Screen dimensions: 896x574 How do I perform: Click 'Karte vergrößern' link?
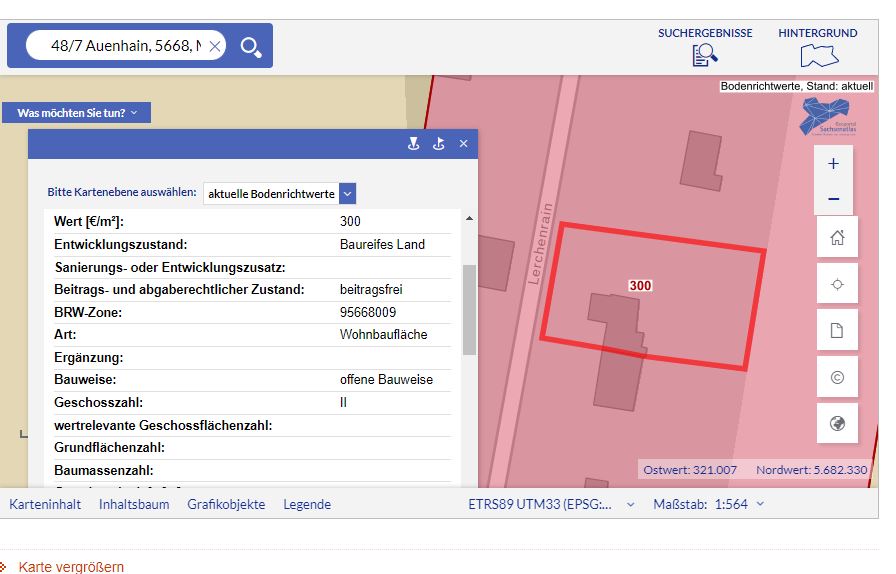(x=71, y=567)
